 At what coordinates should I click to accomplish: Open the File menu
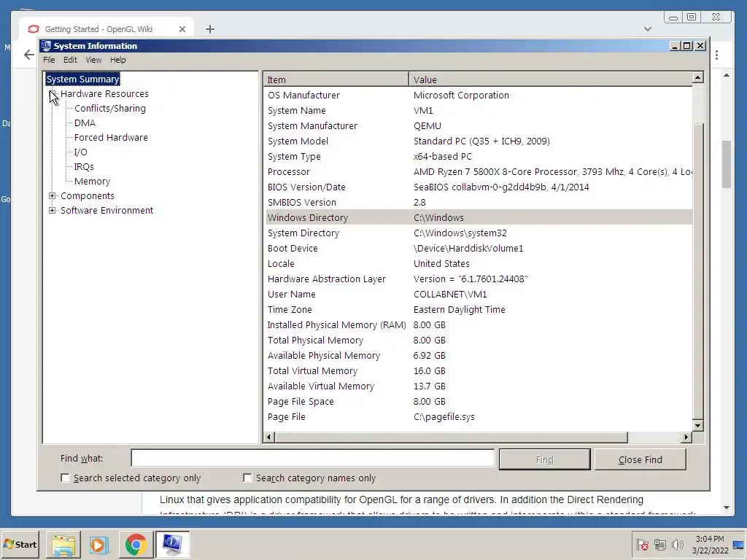[49, 60]
